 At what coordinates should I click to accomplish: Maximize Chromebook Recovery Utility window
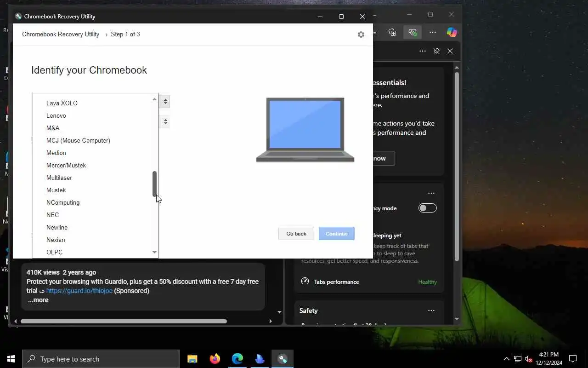(x=341, y=17)
